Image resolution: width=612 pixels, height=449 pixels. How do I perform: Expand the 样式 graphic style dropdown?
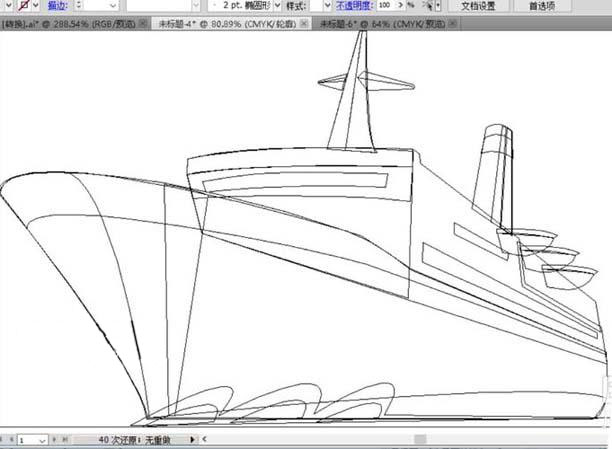coord(327,5)
